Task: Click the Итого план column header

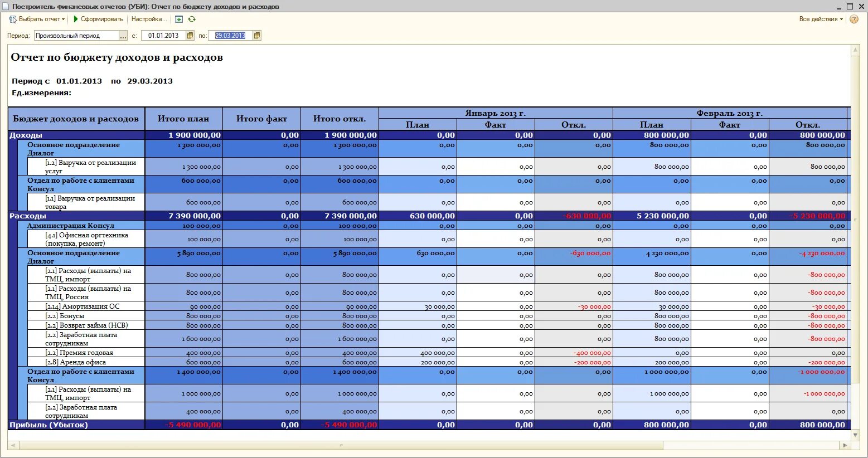Action: coord(184,119)
